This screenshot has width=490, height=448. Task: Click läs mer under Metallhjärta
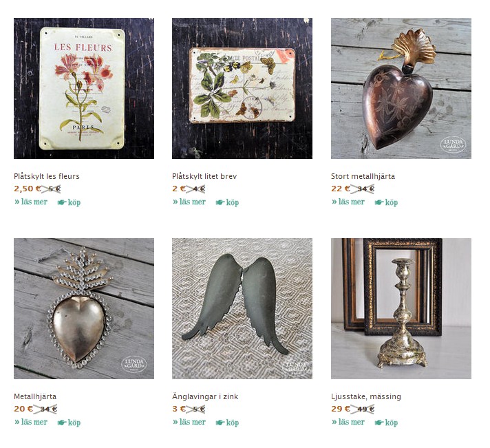coord(31,422)
